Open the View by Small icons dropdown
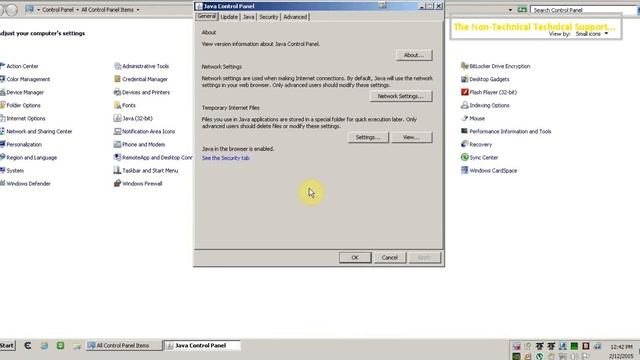 point(592,34)
